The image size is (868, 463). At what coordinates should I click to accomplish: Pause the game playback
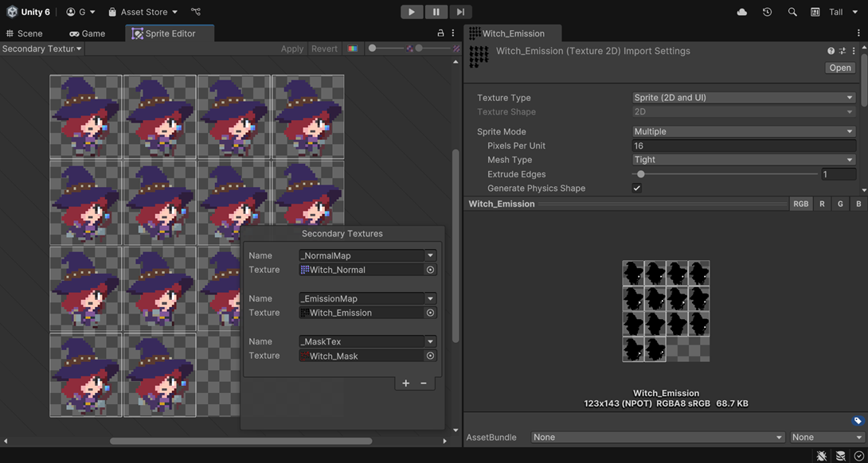coord(436,12)
